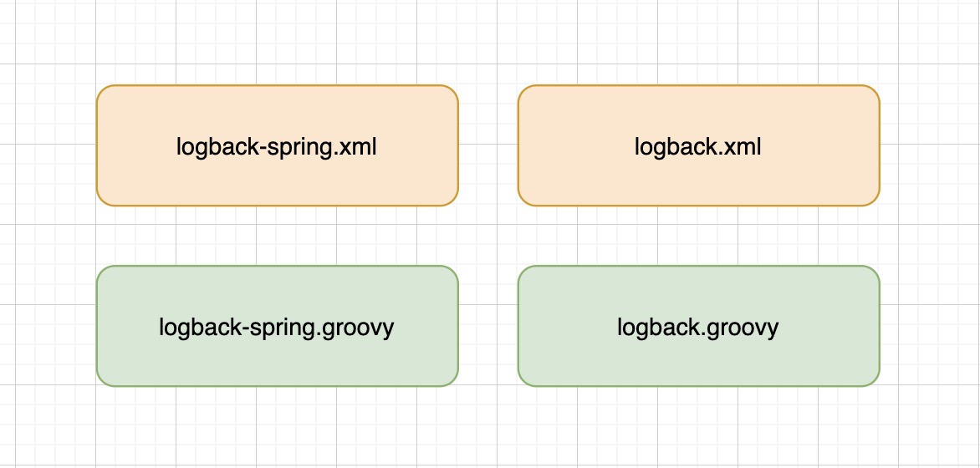This screenshot has width=980, height=468.
Task: Click the "logback.groovy" text label
Action: tap(698, 328)
